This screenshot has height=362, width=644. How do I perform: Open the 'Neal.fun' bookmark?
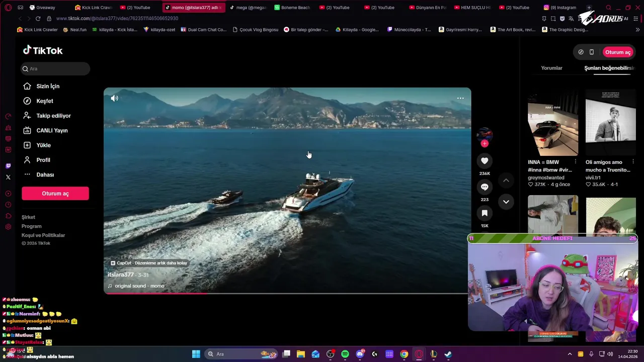point(74,30)
